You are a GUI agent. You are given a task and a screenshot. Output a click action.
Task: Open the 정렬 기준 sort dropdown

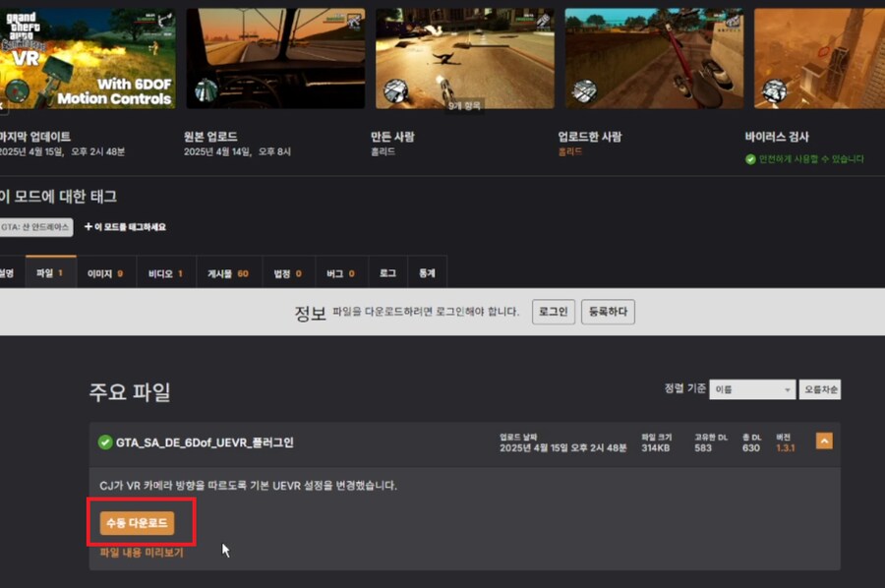[x=753, y=390]
